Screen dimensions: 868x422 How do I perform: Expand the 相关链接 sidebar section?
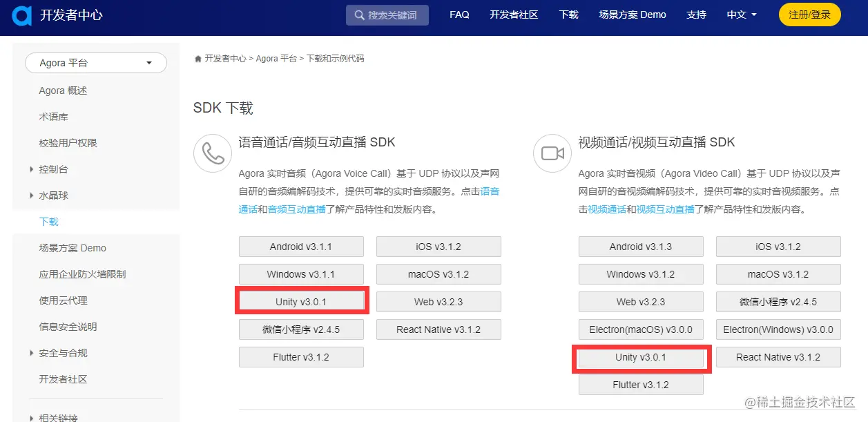click(58, 417)
